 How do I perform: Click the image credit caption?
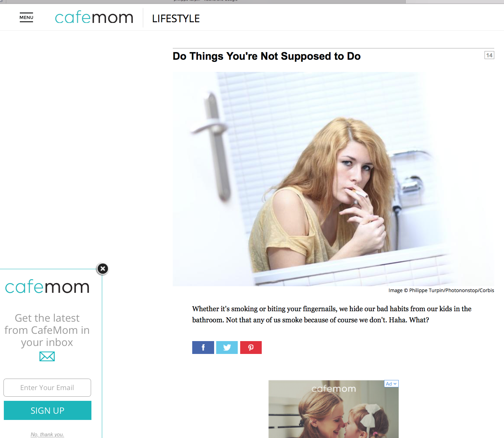click(441, 290)
